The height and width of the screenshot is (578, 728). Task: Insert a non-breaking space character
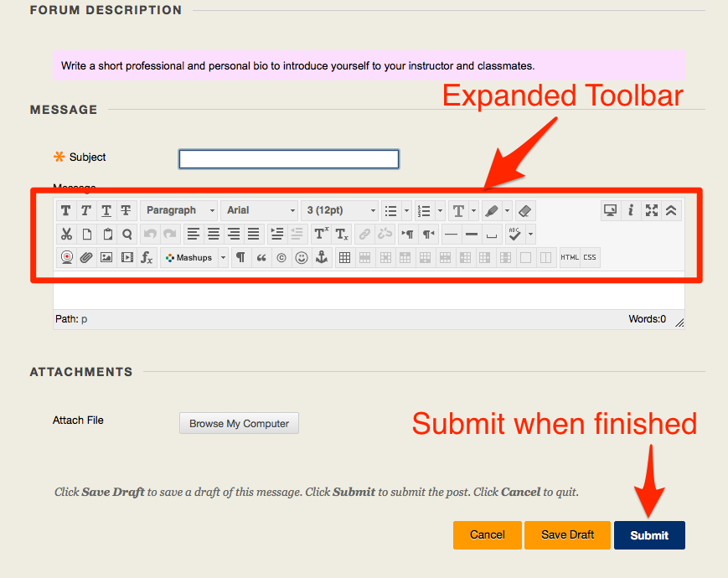491,235
